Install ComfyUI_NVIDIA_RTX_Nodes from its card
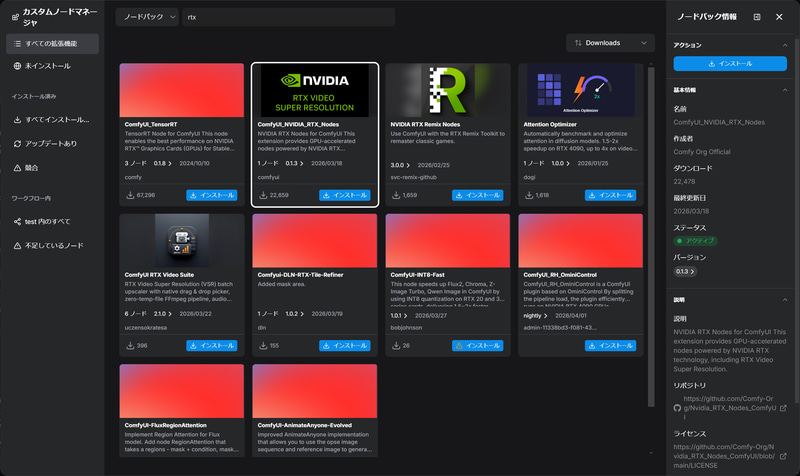The height and width of the screenshot is (476, 800). (x=345, y=195)
